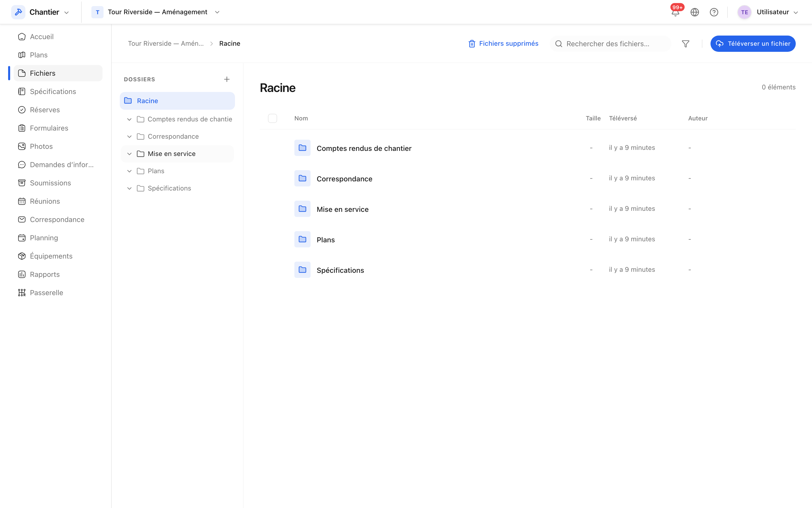Open Réunions section in sidebar

(58, 201)
